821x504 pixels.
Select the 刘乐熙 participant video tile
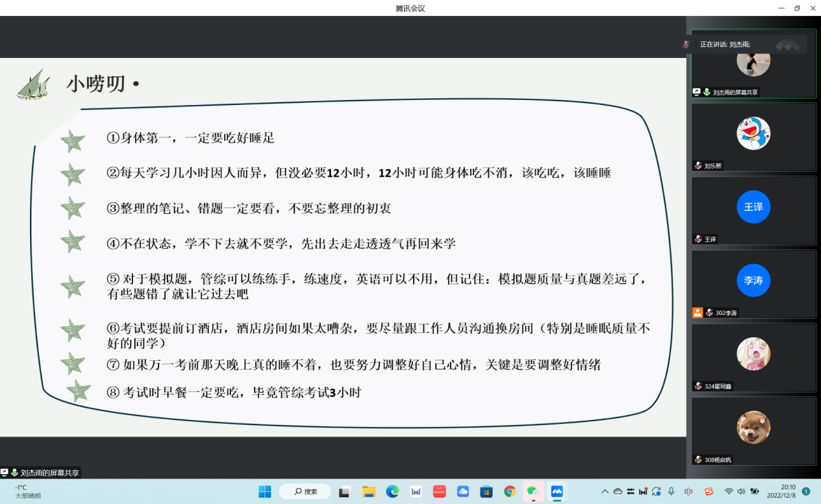pyautogui.click(x=754, y=137)
